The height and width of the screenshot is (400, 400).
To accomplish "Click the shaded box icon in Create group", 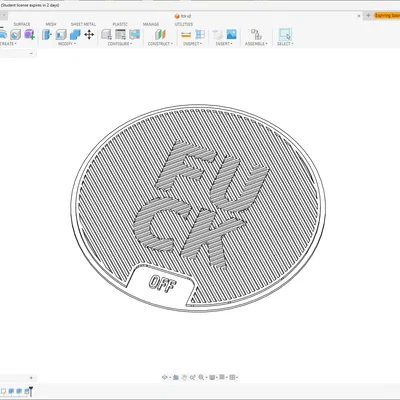I will 15,34.
